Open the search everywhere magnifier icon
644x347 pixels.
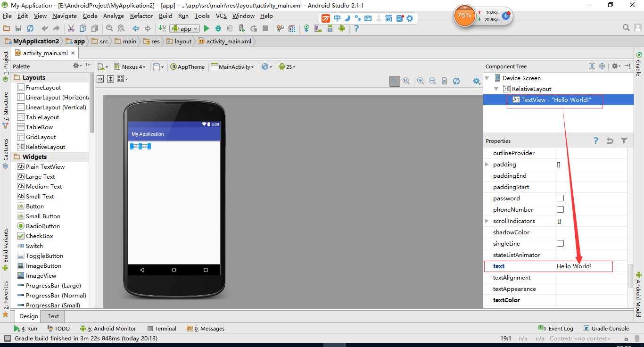[x=626, y=28]
